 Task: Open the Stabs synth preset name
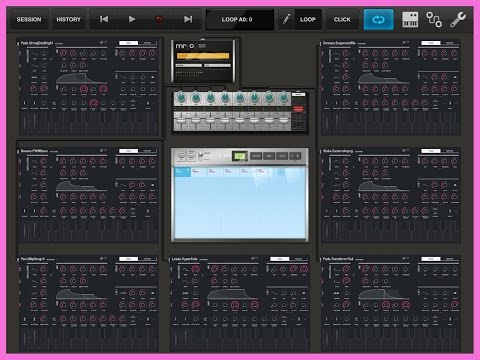337,151
